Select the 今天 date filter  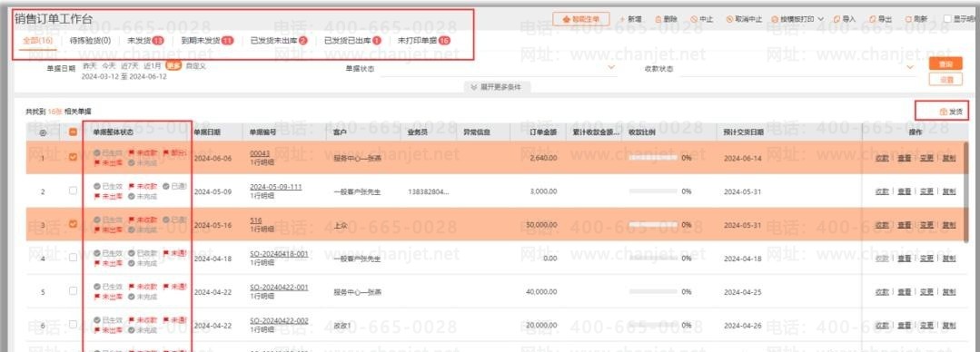click(x=109, y=65)
